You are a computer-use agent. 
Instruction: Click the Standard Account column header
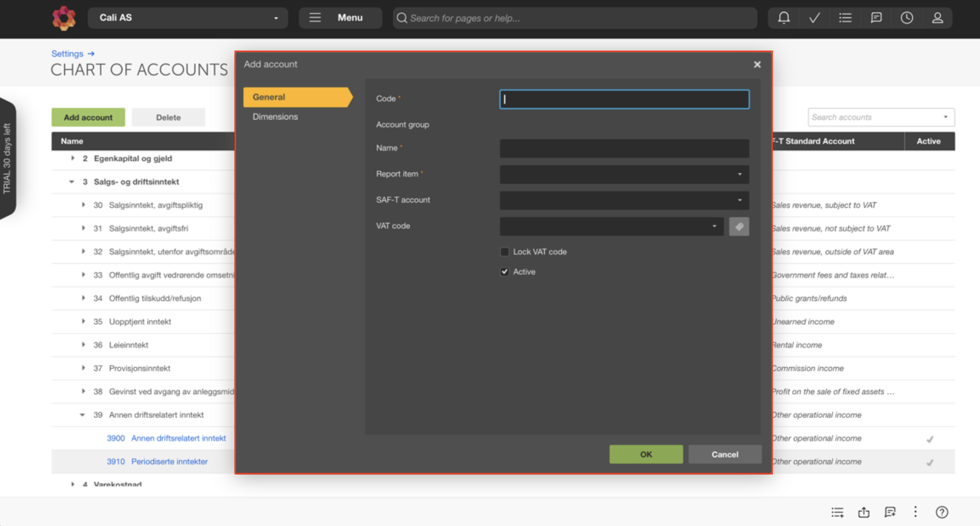pyautogui.click(x=814, y=141)
